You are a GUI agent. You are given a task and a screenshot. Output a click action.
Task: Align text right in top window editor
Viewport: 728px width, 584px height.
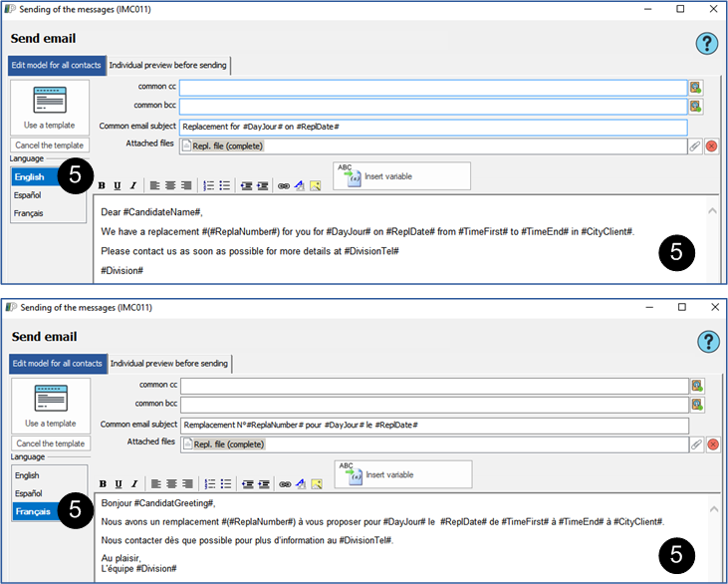click(186, 185)
